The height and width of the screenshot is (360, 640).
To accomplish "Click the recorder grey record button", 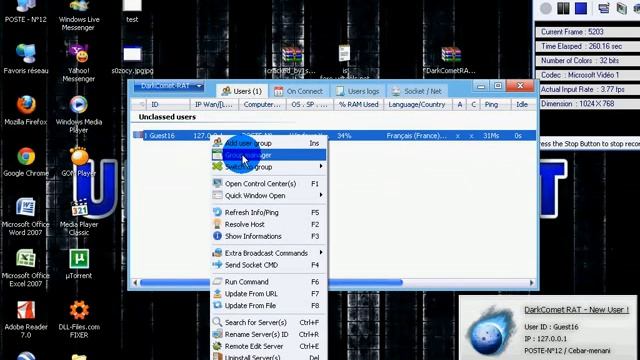I will [x=546, y=8].
